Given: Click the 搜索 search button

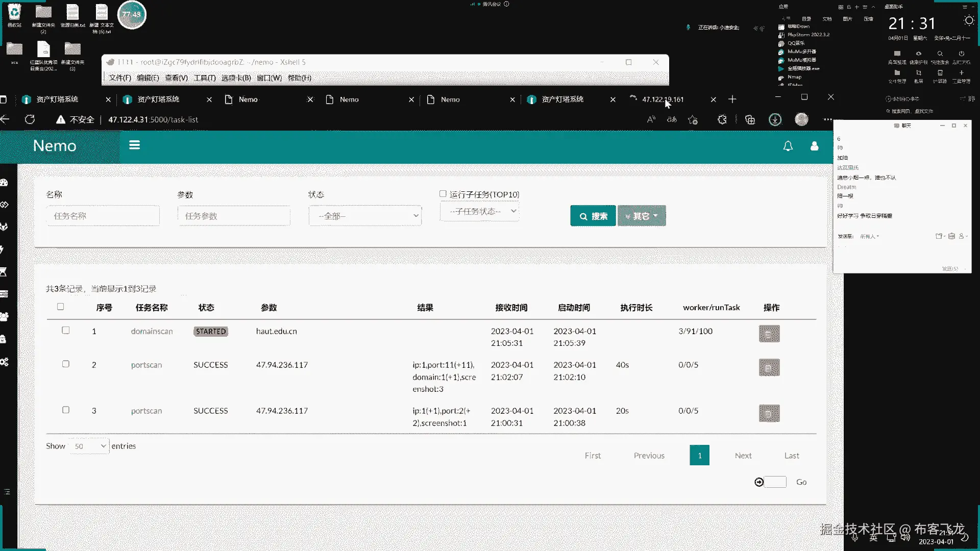Looking at the screenshot, I should [593, 216].
